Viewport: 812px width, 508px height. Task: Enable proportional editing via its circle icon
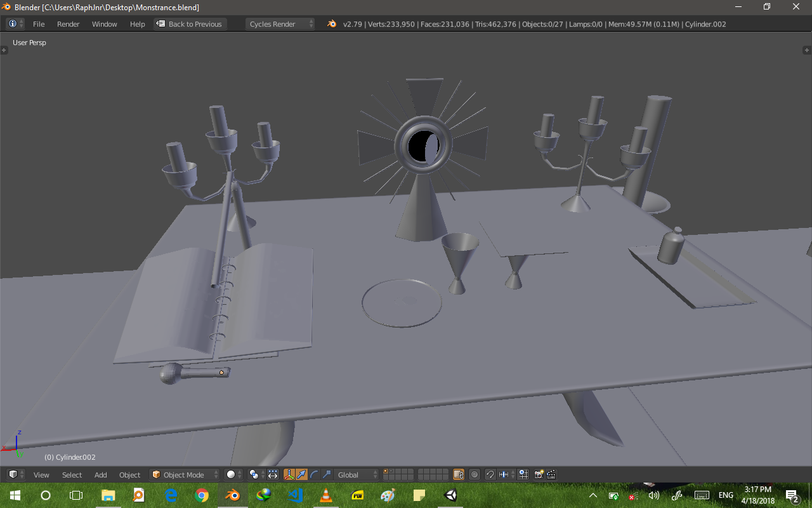tap(474, 474)
